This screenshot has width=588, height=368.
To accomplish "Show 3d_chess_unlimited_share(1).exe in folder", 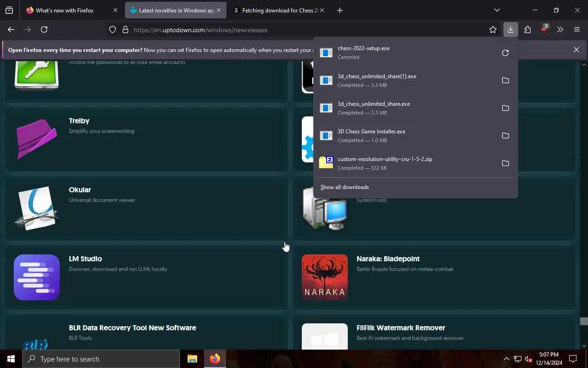I will (505, 80).
